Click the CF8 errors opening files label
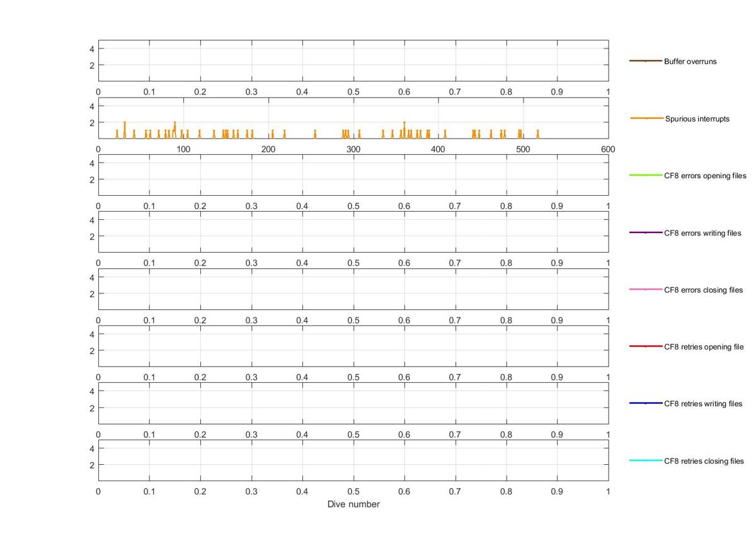 click(x=705, y=176)
